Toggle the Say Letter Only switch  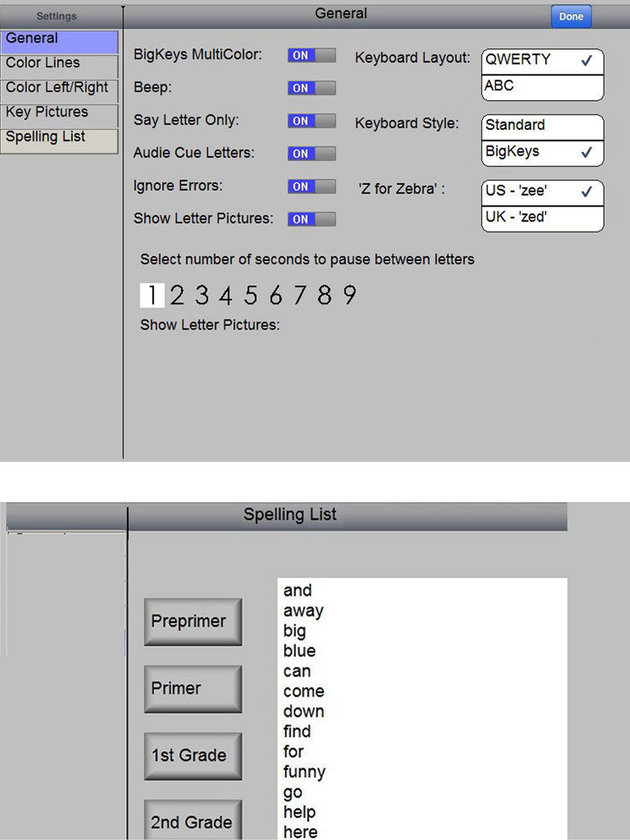click(x=312, y=121)
